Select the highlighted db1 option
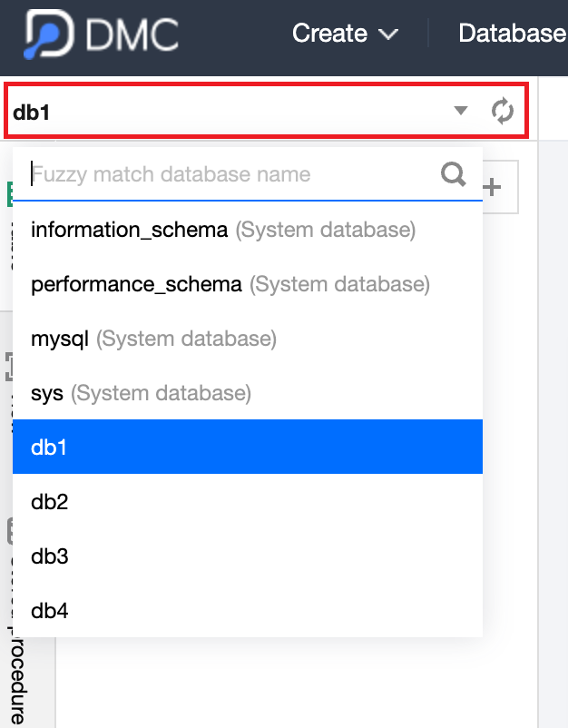Screen dimensions: 568x728 [x=247, y=447]
